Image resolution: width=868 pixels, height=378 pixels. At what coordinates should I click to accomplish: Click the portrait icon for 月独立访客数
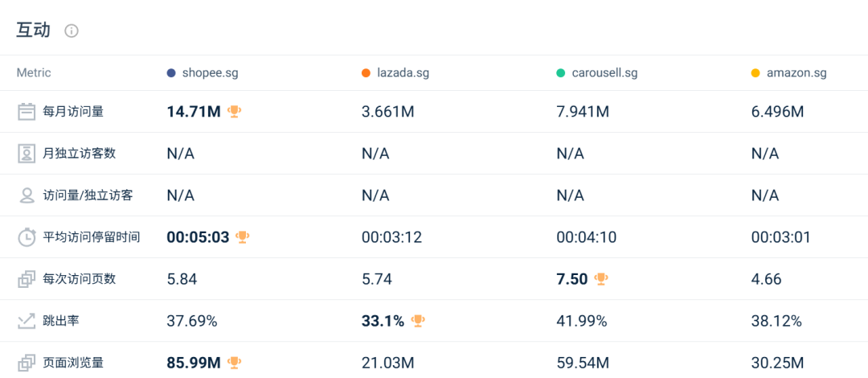27,154
